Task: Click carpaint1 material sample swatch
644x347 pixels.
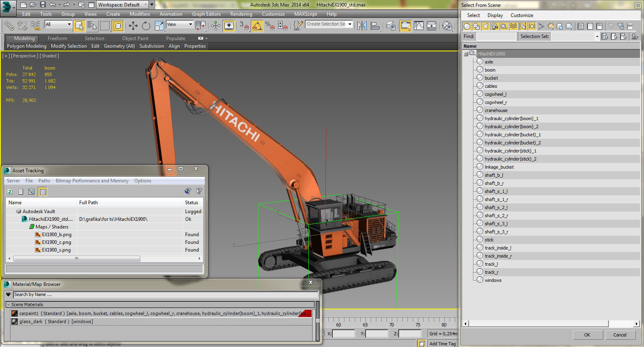Action: point(15,313)
